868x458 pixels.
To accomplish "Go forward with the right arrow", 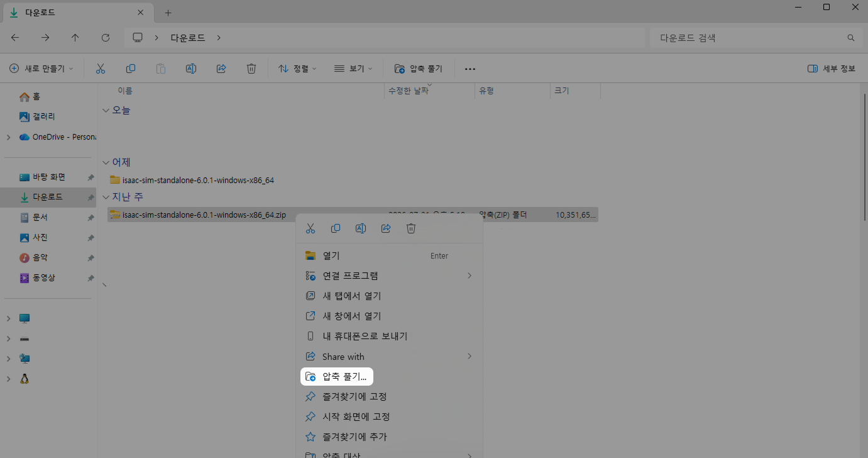I will [x=45, y=38].
